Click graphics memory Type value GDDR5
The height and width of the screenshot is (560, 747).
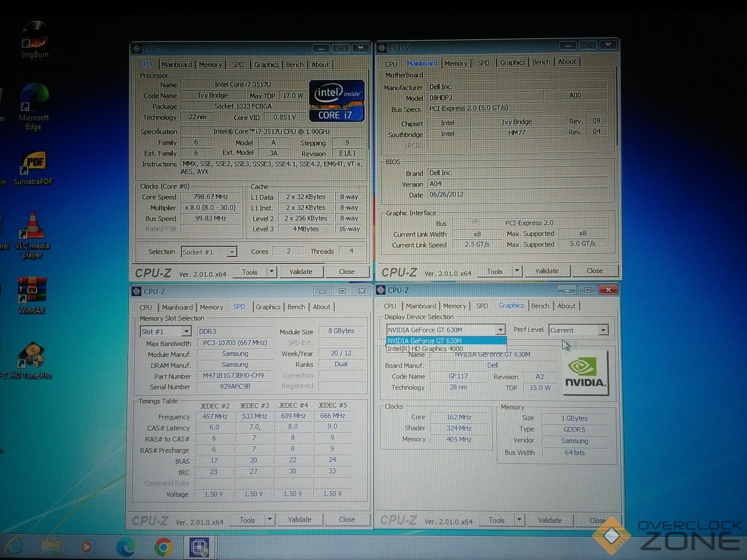click(x=574, y=429)
